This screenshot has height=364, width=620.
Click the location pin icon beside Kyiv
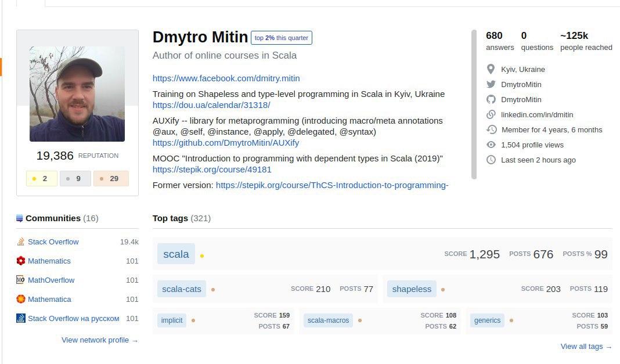tap(491, 69)
